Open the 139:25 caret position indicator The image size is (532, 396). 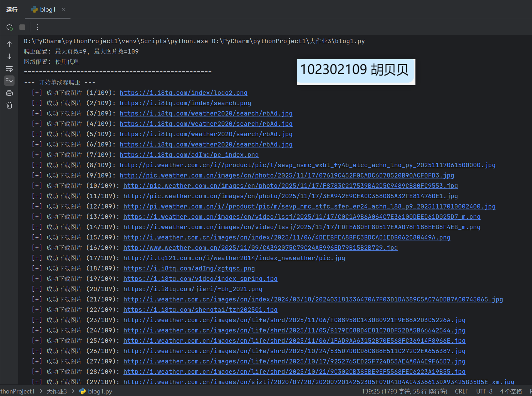pos(404,391)
